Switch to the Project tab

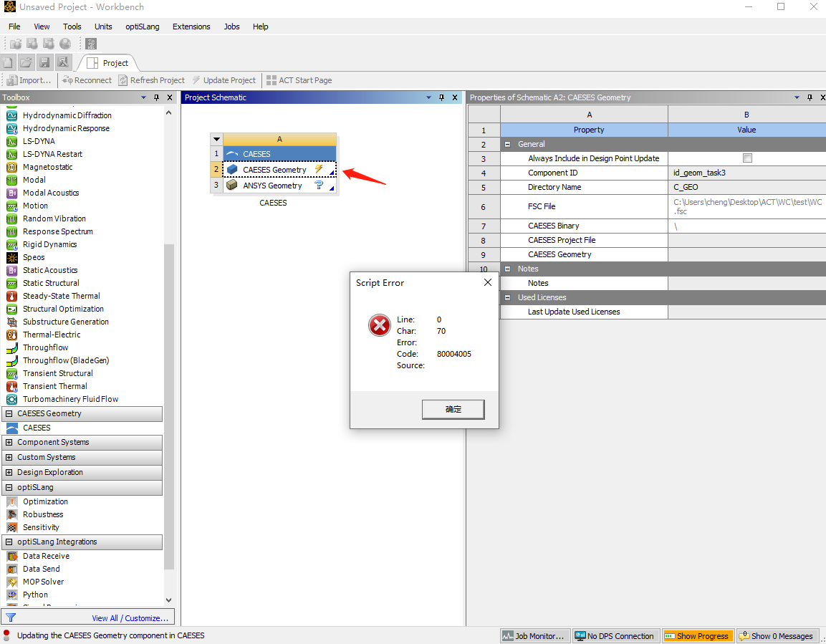pos(108,63)
